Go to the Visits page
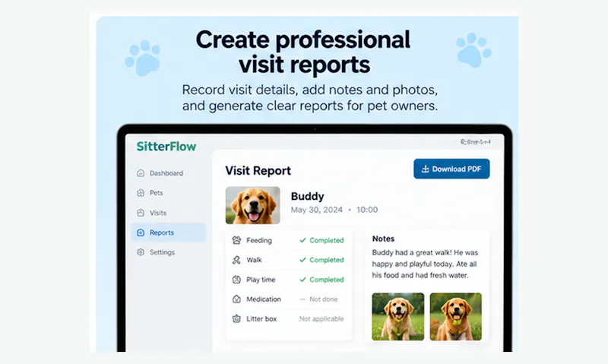This screenshot has width=608, height=364. click(158, 213)
